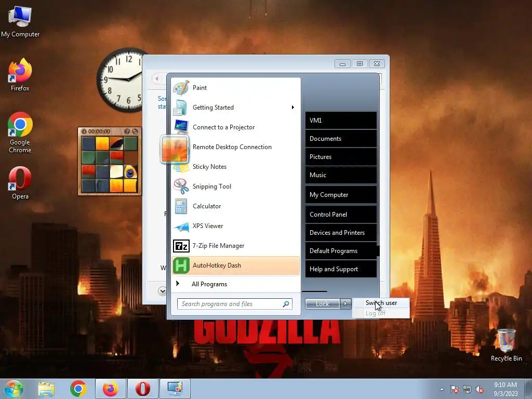
Task: Click the Windows Start orb
Action: pos(14,389)
